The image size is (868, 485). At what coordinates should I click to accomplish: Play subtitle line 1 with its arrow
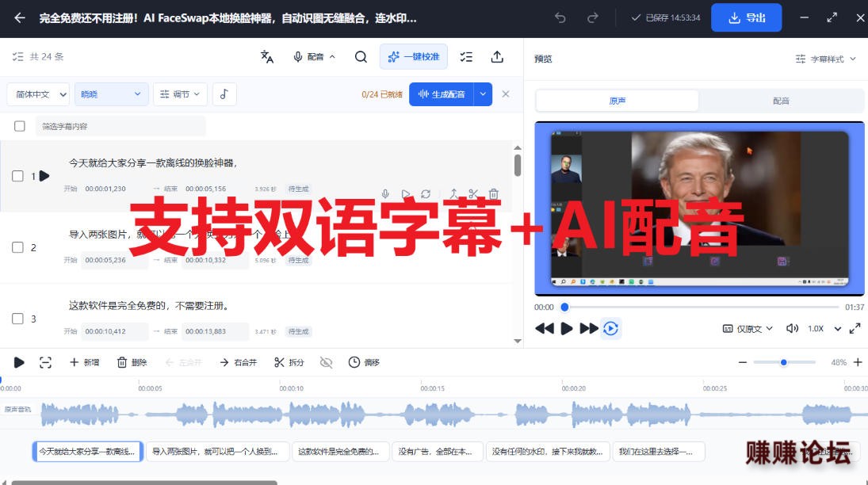tap(44, 176)
